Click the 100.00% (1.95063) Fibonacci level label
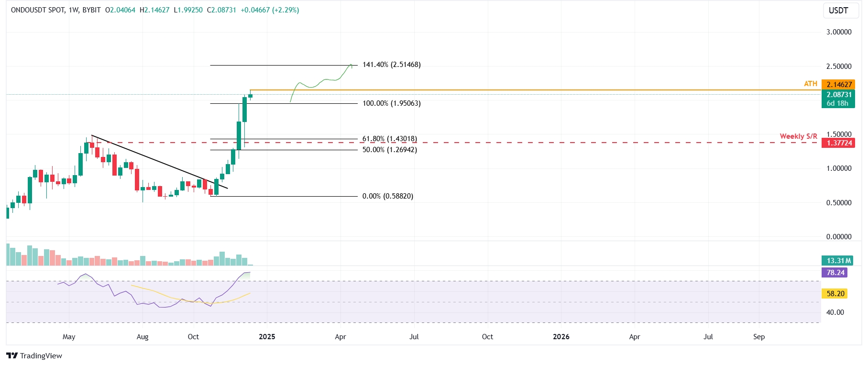 coord(391,103)
